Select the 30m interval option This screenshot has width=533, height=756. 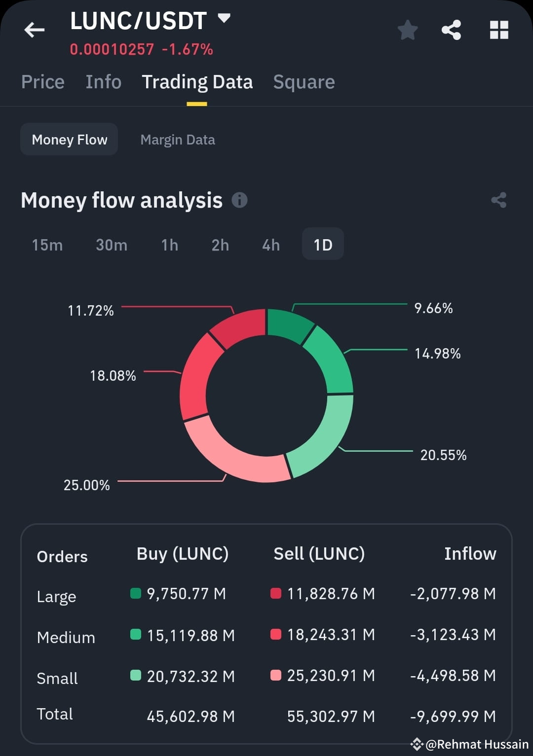coord(112,244)
